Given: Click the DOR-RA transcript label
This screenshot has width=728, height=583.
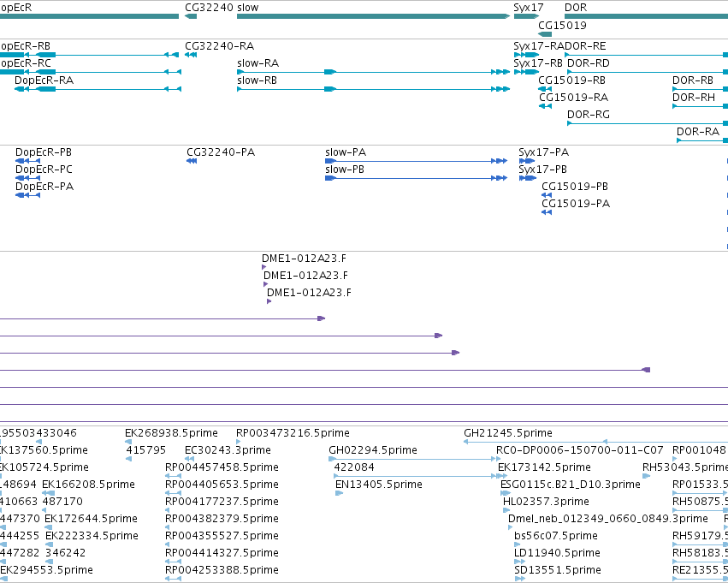Looking at the screenshot, I should point(698,133).
